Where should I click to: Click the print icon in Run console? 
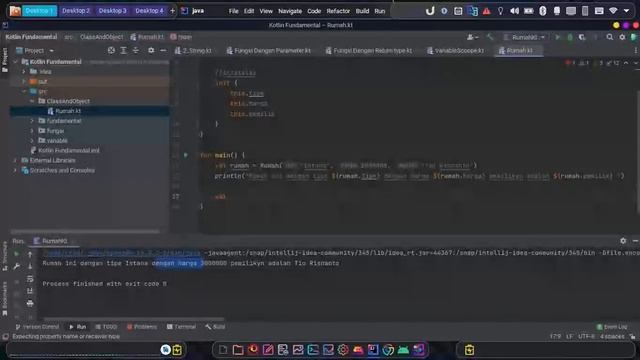click(x=30, y=303)
